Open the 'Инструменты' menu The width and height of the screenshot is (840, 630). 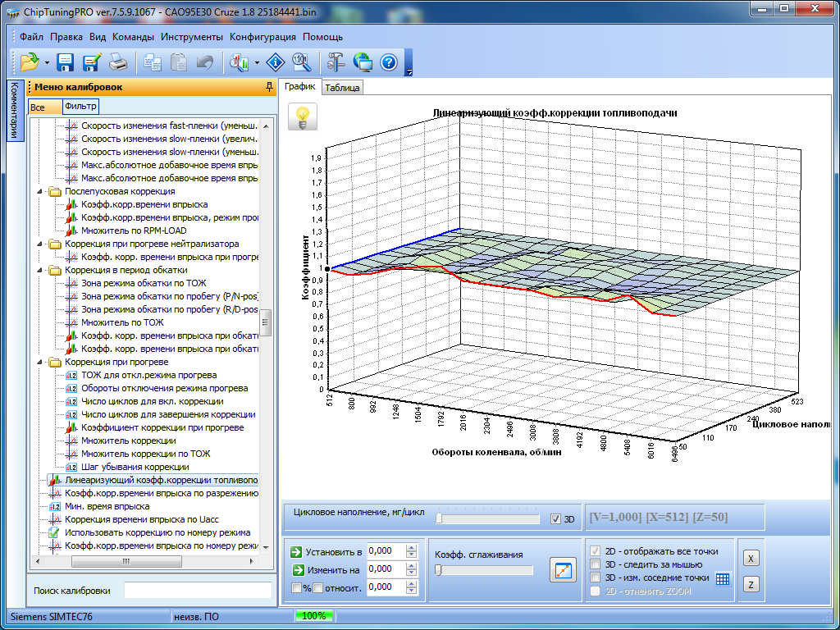pyautogui.click(x=192, y=37)
